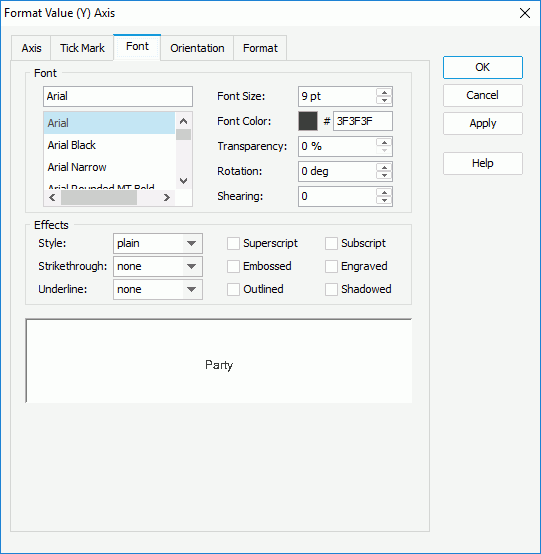Click the Shearing value field
The image size is (541, 554).
click(337, 196)
